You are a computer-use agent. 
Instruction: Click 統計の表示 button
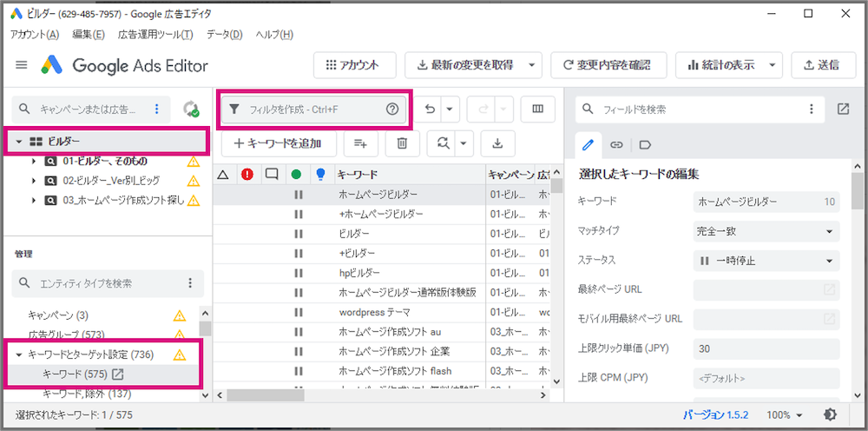(721, 65)
